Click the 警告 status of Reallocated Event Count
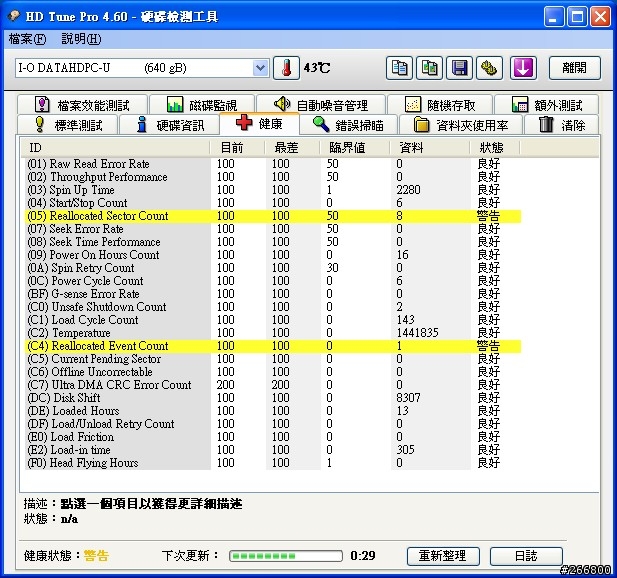Image resolution: width=617 pixels, height=578 pixels. pos(488,345)
